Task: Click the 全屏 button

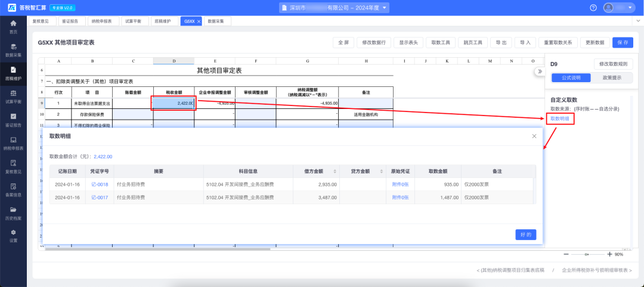Action: click(343, 43)
